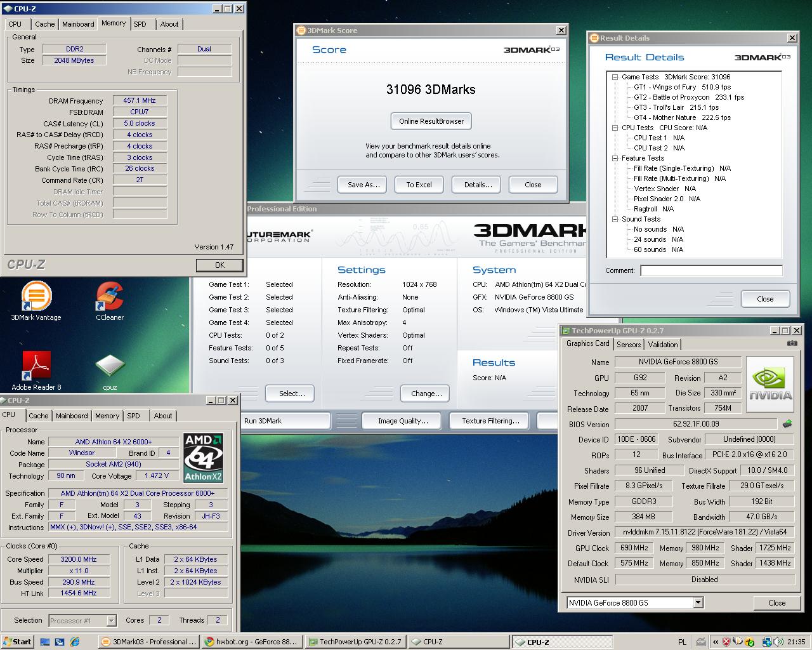This screenshot has height=650, width=812.
Task: Click the Switch between windows quick launch icon
Action: 60,642
